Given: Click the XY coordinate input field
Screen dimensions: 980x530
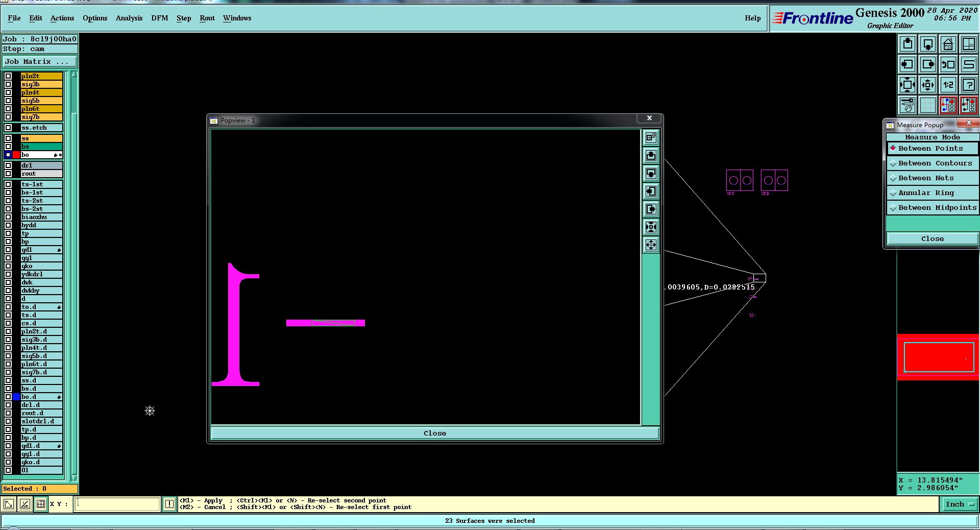Looking at the screenshot, I should 117,504.
